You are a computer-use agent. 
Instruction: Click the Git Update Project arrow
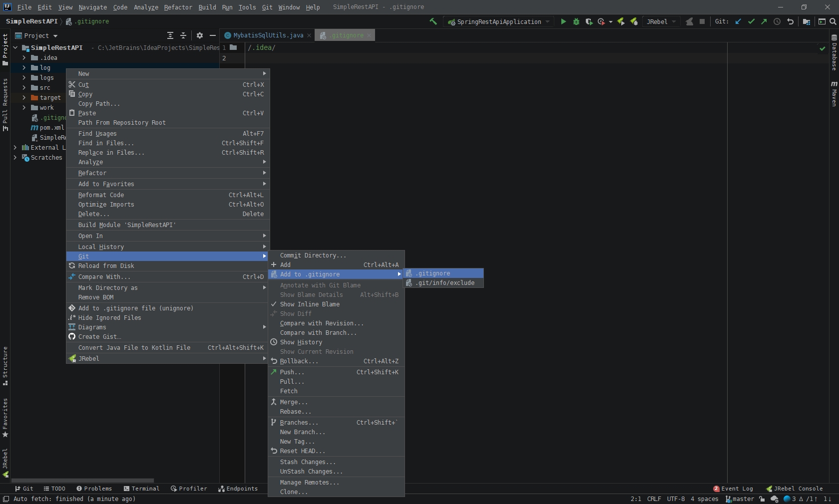[x=738, y=21]
